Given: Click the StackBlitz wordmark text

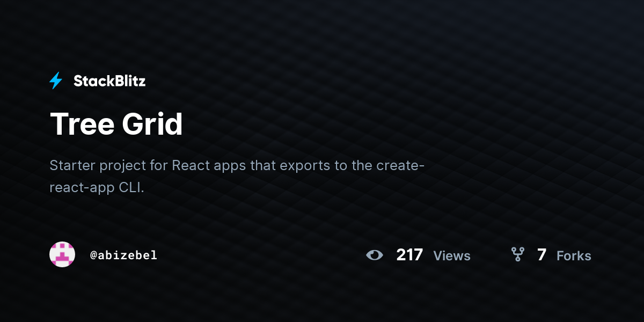Looking at the screenshot, I should tap(109, 81).
